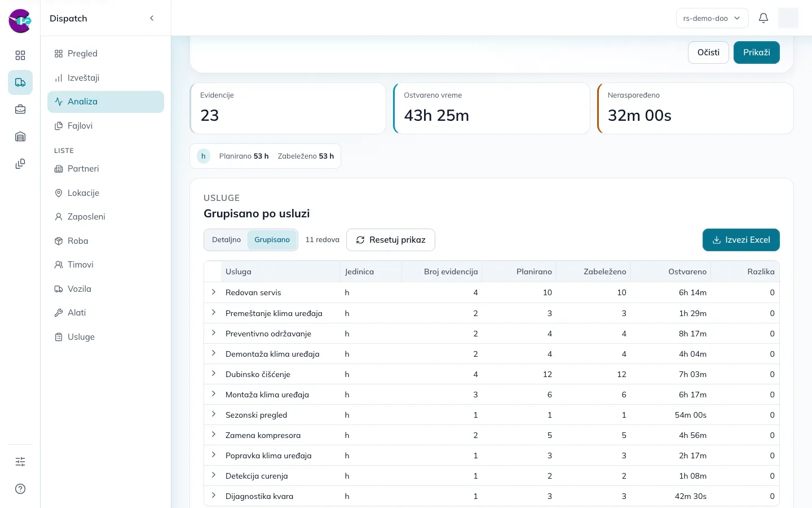Open the Lokacije list
The width and height of the screenshot is (812, 508).
(x=105, y=193)
